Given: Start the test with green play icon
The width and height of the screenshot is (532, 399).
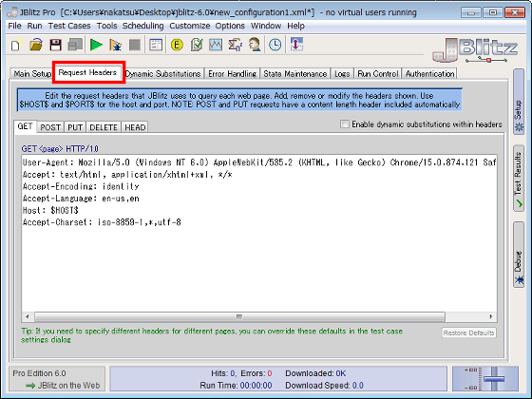Looking at the screenshot, I should (96, 45).
